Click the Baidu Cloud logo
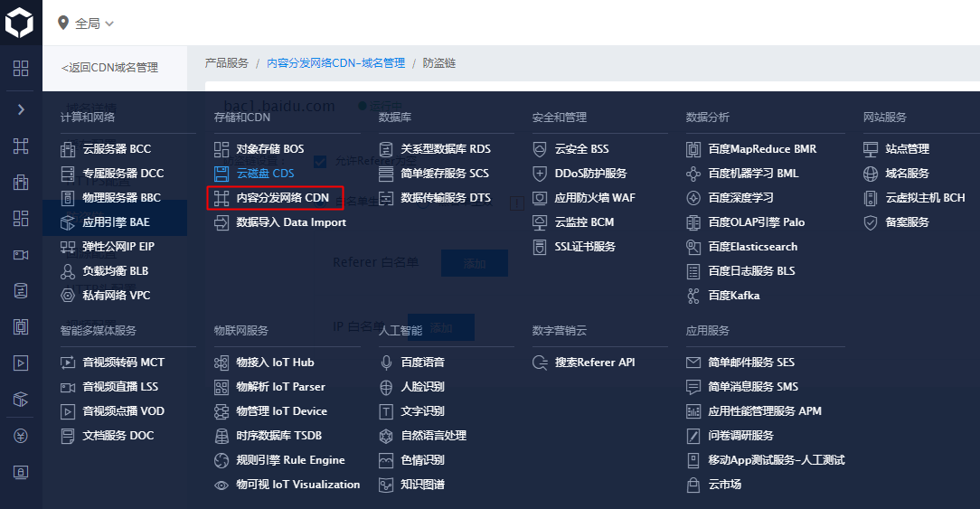 pyautogui.click(x=19, y=23)
